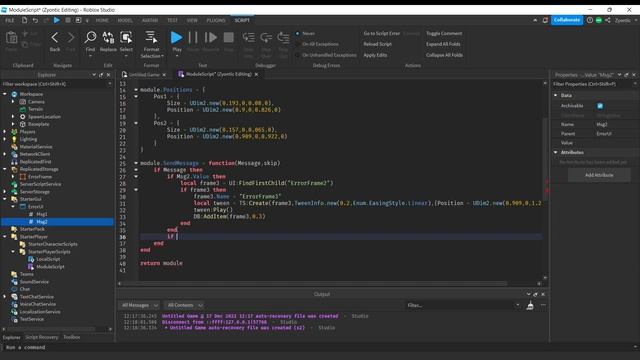
Task: Undock the Explorer panel
Action: pyautogui.click(x=101, y=75)
